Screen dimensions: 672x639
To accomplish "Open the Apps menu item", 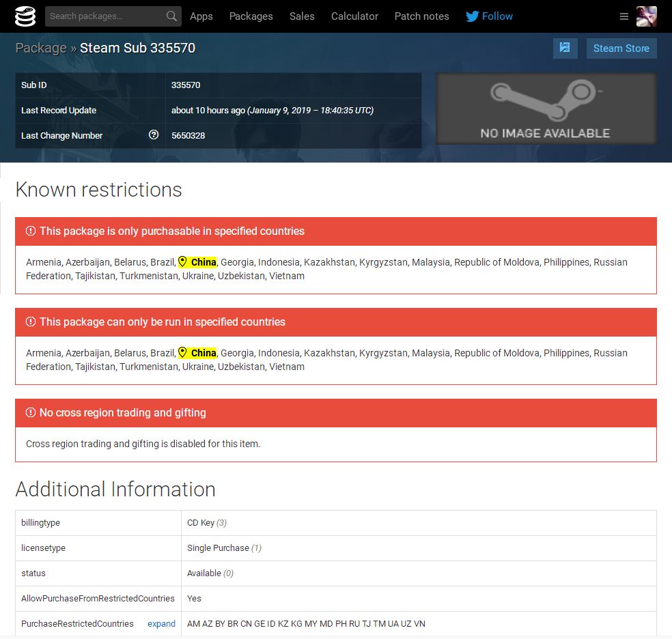I will coord(201,16).
